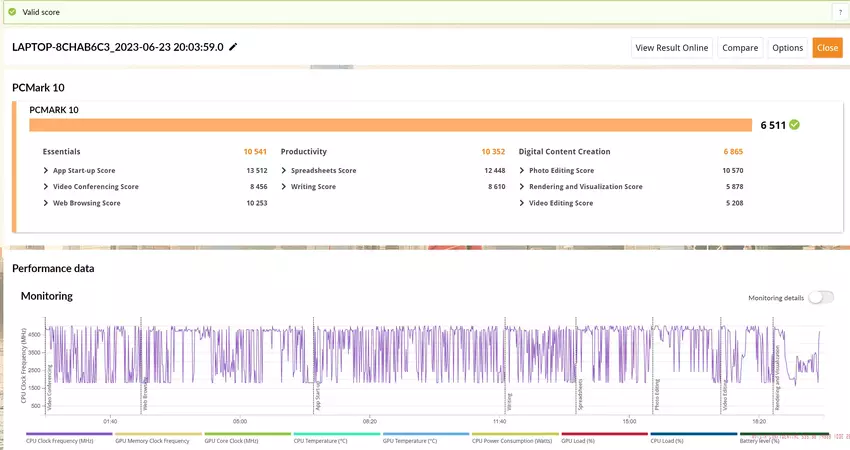Expand the App Start-up Score row
850x450 pixels.
tap(47, 170)
